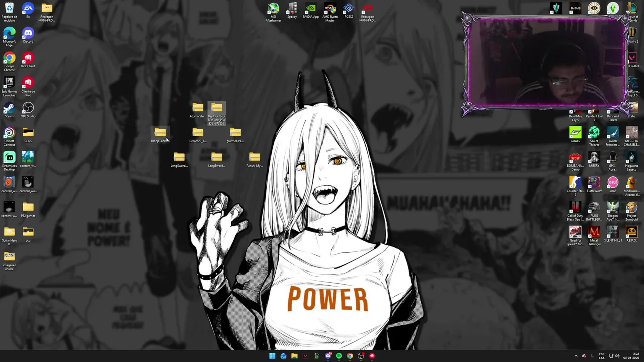The height and width of the screenshot is (362, 644).
Task: Select the Google Chrome desktop shortcut
Action: [9, 62]
